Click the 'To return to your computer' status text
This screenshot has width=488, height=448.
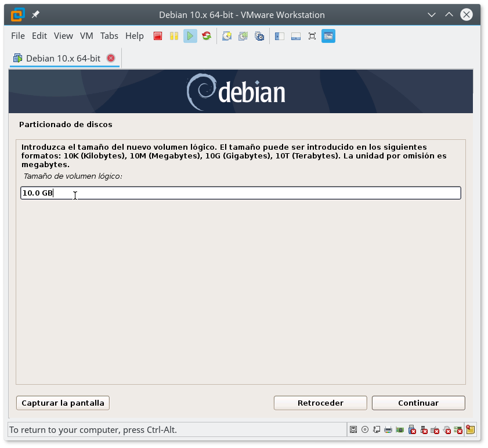[x=93, y=430]
